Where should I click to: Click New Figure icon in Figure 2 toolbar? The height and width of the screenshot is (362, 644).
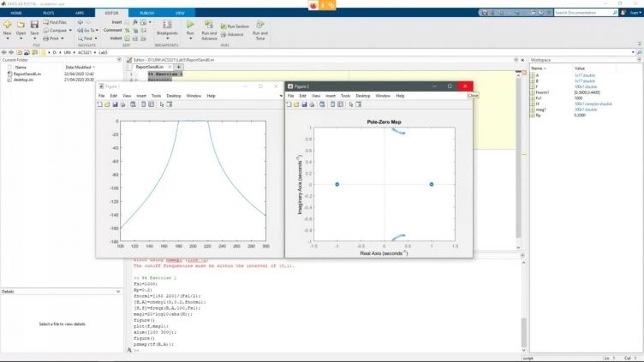point(289,104)
